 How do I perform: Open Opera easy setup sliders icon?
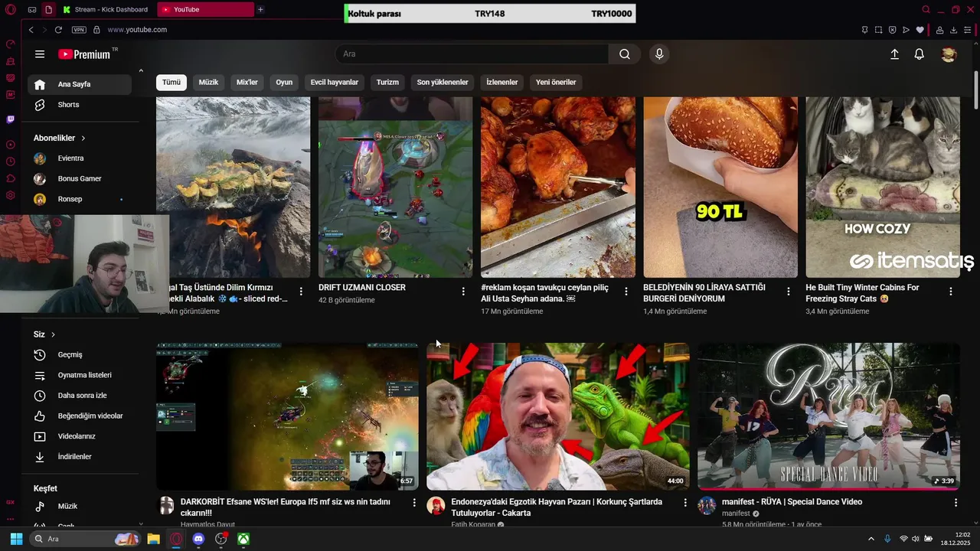coord(967,30)
